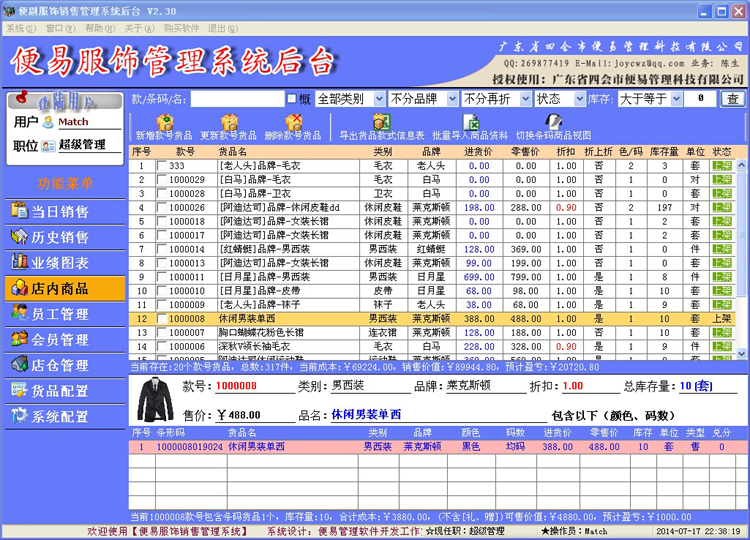This screenshot has width=750, height=540.
Task: Select row 深秋V领长袖毛衣
Action: [x=432, y=346]
